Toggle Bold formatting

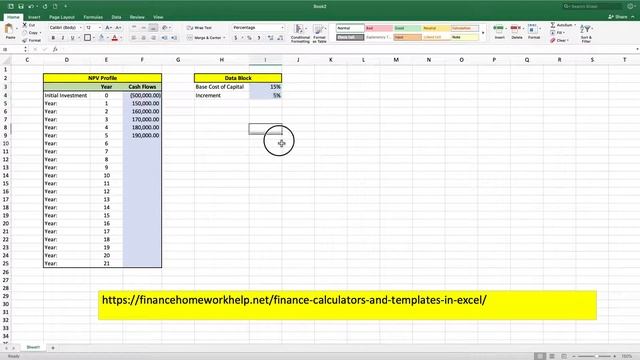tap(53, 38)
